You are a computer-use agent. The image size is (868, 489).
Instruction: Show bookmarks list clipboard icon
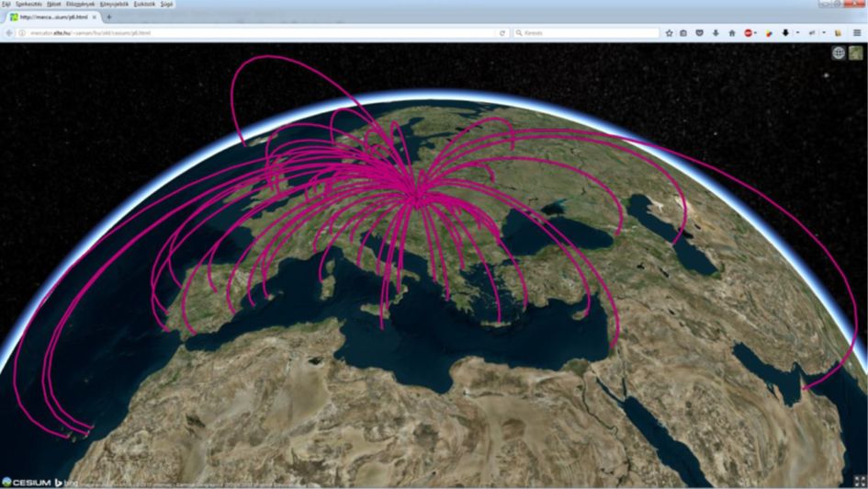[683, 33]
